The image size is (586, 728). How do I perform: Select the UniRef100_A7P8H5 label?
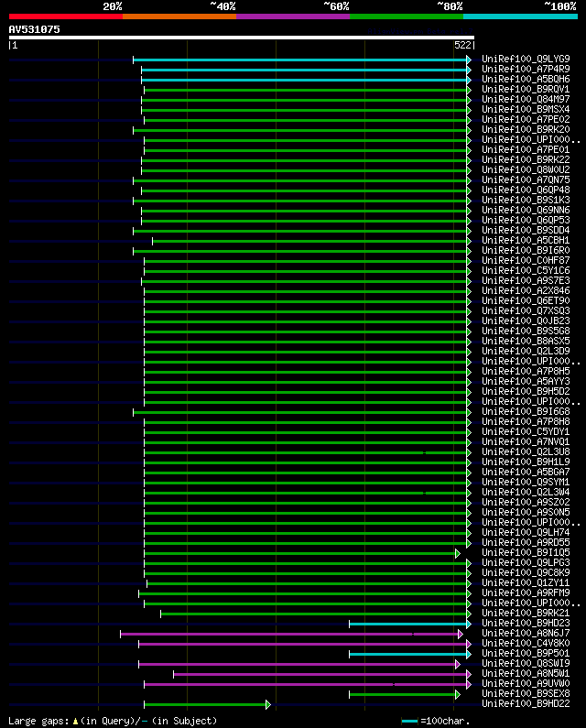click(x=526, y=372)
